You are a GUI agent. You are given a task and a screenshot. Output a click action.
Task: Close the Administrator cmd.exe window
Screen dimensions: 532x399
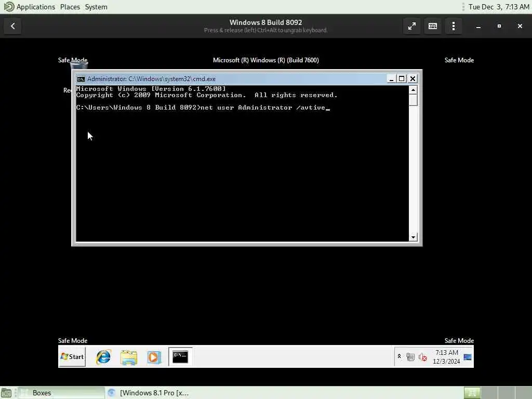point(413,79)
